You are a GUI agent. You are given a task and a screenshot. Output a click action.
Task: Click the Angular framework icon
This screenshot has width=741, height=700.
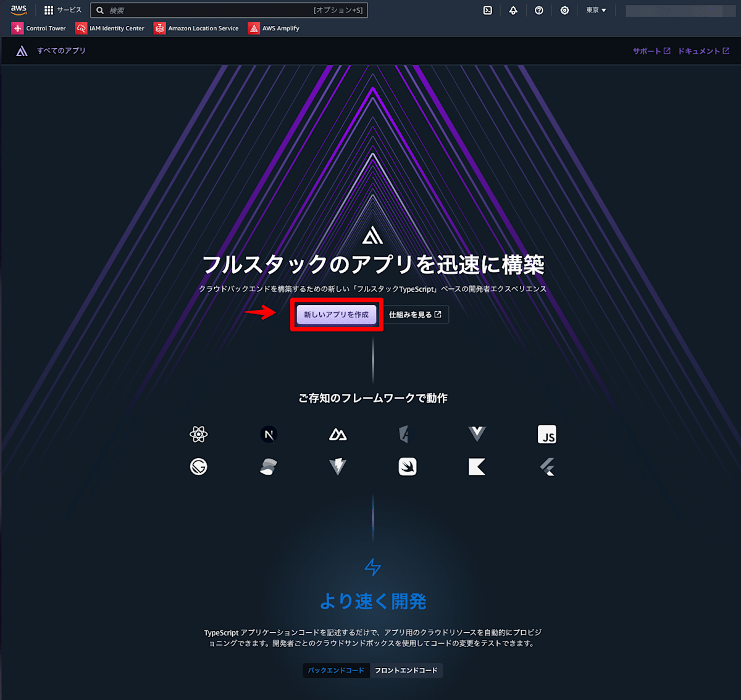click(x=404, y=435)
